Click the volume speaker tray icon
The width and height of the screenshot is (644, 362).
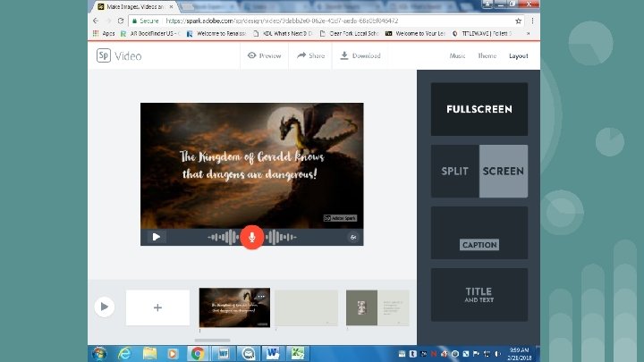pos(497,354)
